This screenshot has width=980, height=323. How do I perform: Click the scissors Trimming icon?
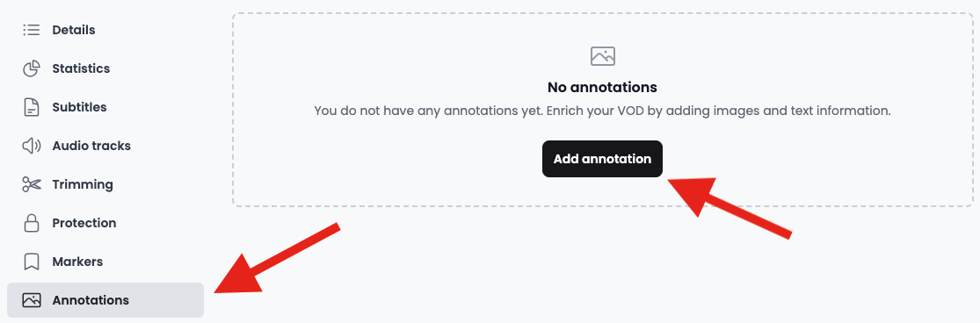coord(32,184)
